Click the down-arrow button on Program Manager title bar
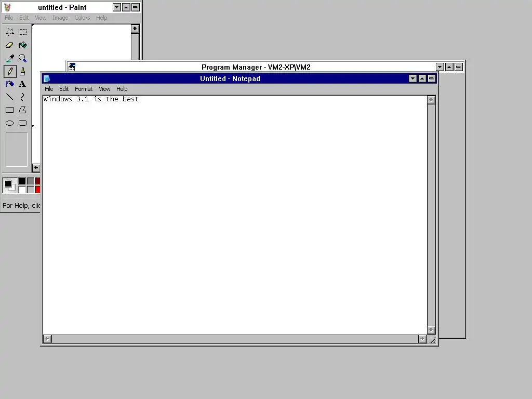 [440, 67]
